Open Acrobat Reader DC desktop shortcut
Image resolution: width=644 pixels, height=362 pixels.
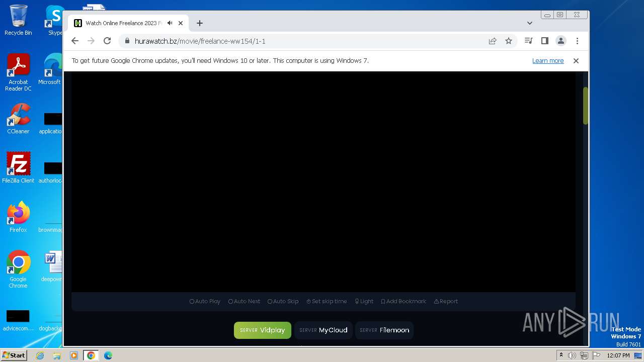pyautogui.click(x=18, y=72)
